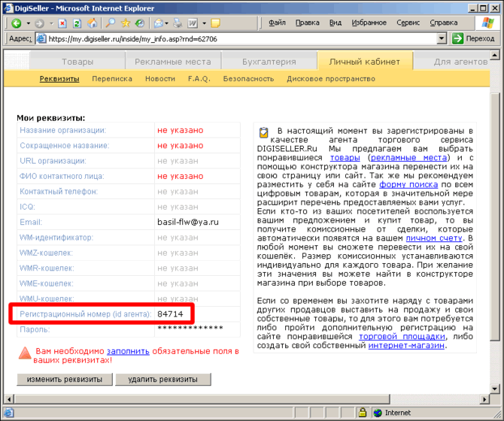504x421 pixels.
Task: Click the удалить реквизиты button
Action: tap(163, 379)
